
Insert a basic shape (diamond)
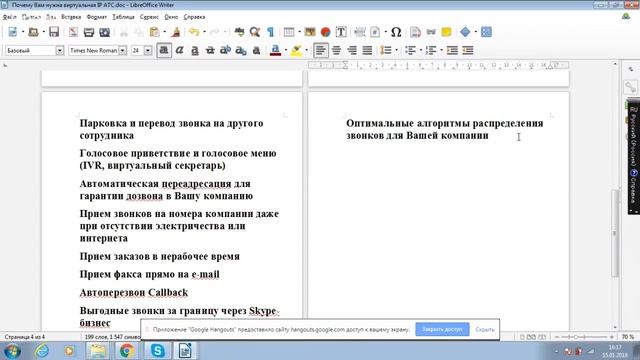pos(465,32)
